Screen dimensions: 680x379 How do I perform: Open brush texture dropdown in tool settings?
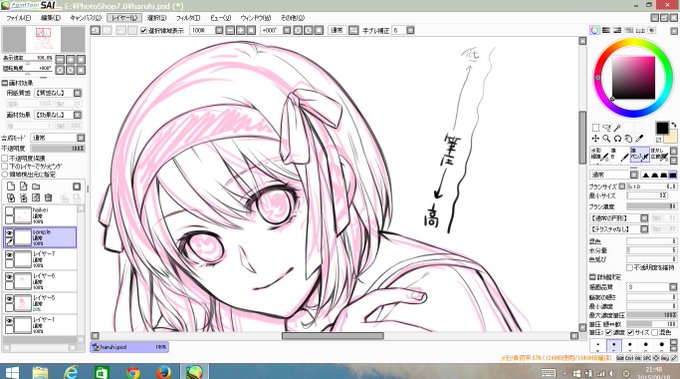point(644,229)
